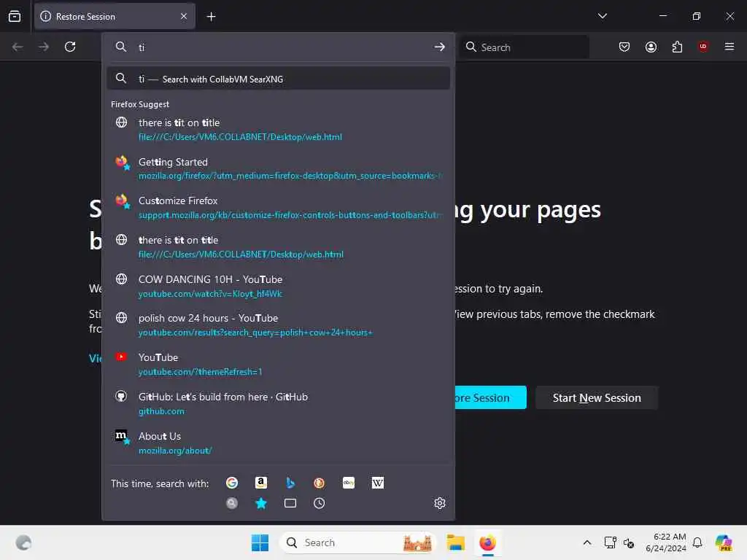Click the taskbar Search field
The height and width of the screenshot is (560, 747).
[x=357, y=542]
